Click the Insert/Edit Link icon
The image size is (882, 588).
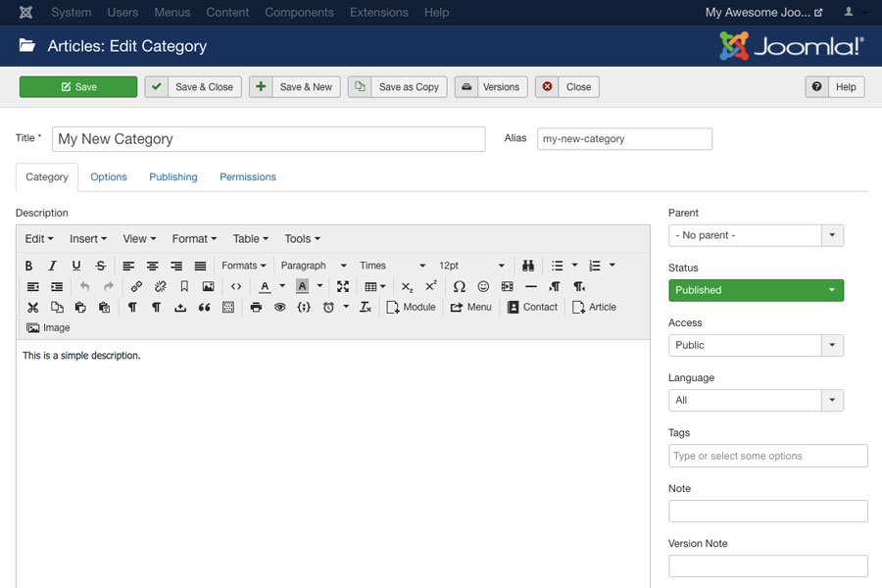point(136,286)
